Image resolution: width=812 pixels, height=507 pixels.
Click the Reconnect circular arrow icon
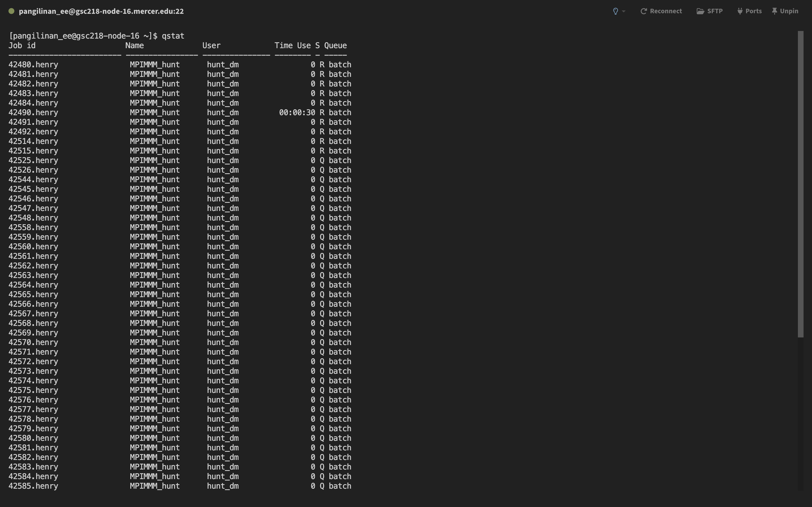643,11
